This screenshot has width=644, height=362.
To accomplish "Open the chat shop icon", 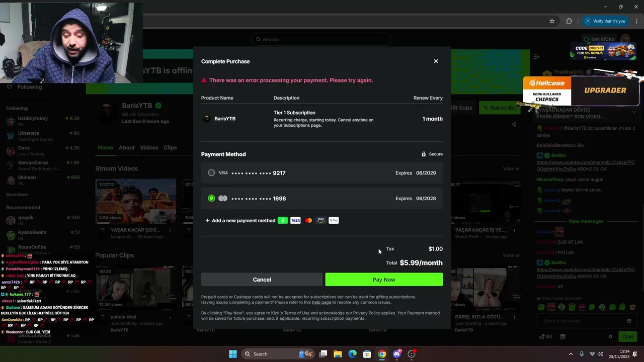I will (562, 337).
